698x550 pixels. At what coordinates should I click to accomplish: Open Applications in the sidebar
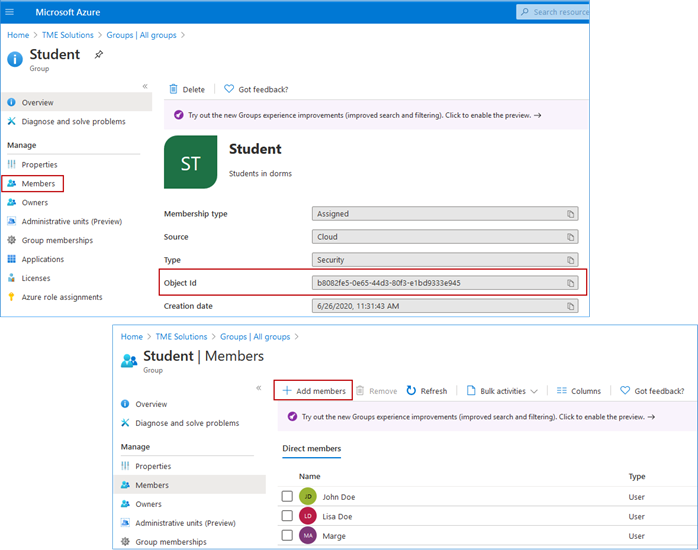coord(36,259)
